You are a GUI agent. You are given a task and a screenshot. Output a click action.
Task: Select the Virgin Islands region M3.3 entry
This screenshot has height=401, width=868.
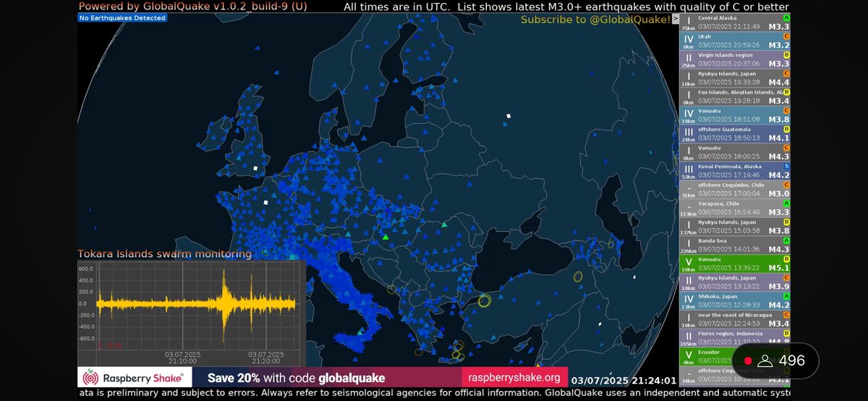coord(735,59)
